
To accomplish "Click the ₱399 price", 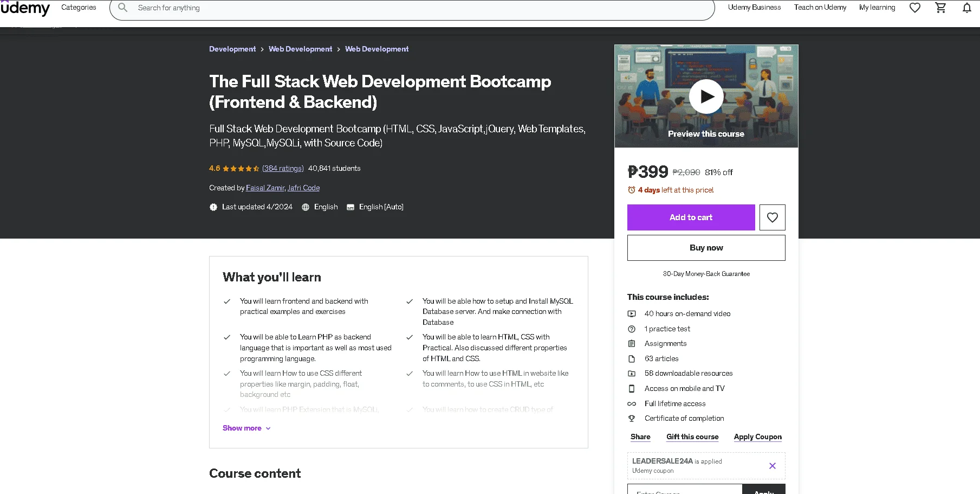I will tap(648, 172).
